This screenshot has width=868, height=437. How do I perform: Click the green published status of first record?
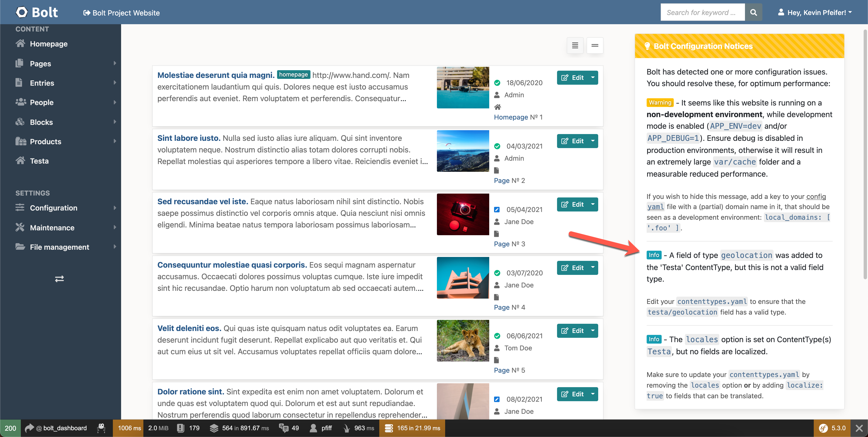497,83
